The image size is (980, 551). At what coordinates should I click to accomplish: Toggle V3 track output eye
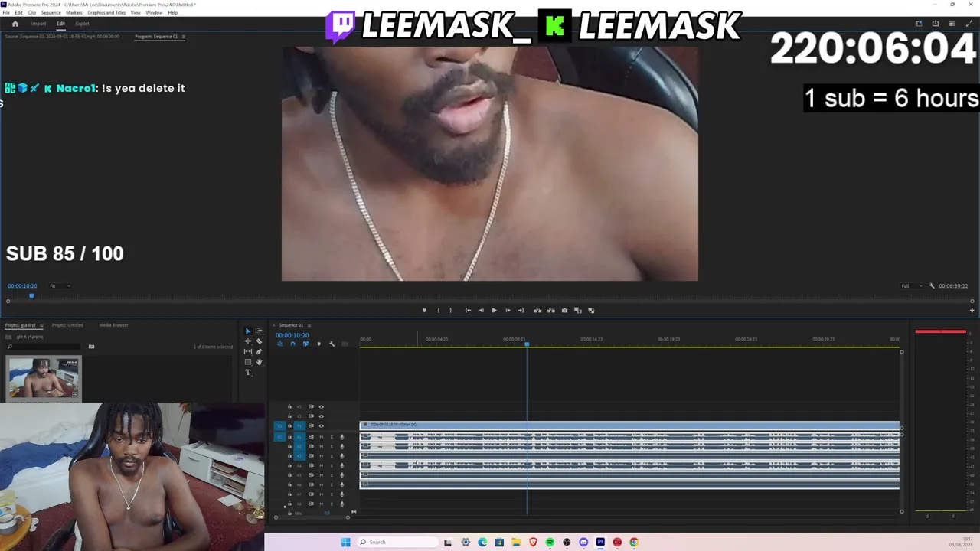point(321,406)
